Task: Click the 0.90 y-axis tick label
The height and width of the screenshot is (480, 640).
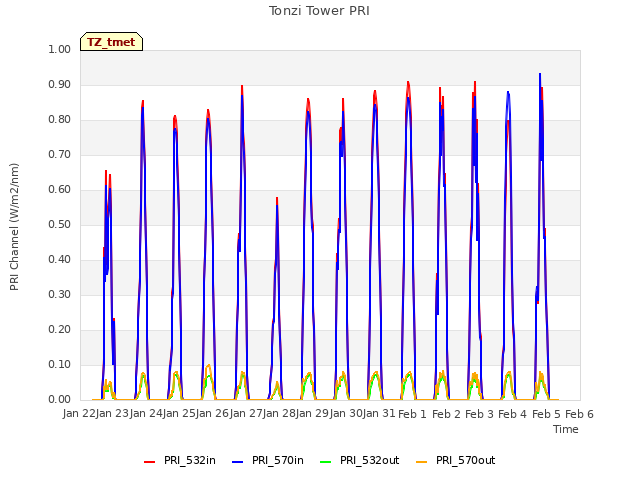Action: [x=59, y=84]
